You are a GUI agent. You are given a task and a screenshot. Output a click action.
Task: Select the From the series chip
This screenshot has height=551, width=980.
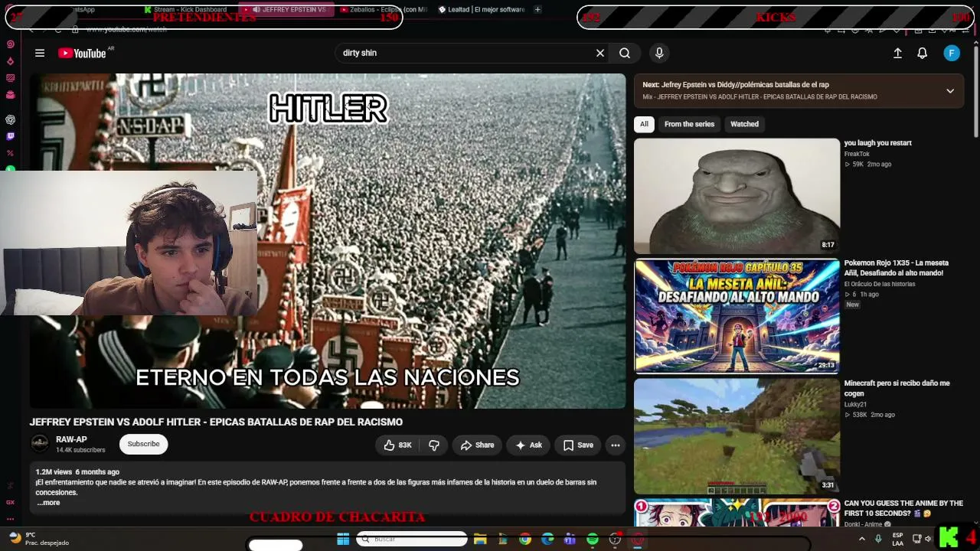coord(689,124)
